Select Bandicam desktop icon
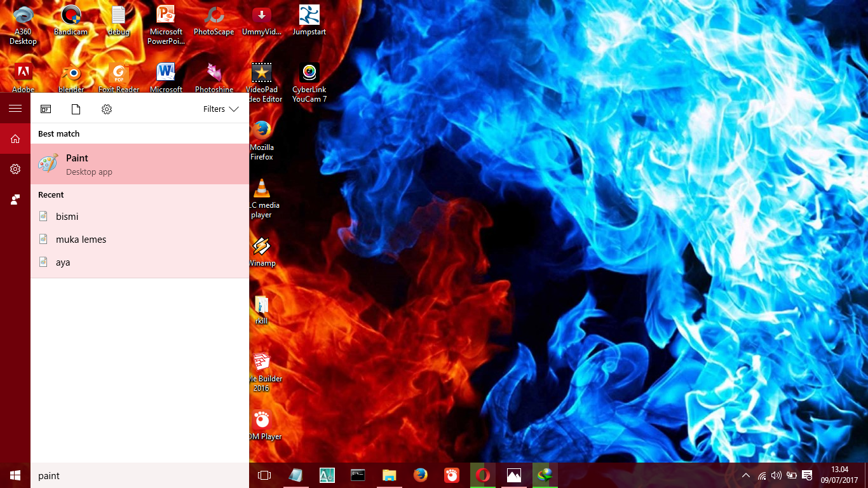This screenshot has height=488, width=868. (71, 21)
